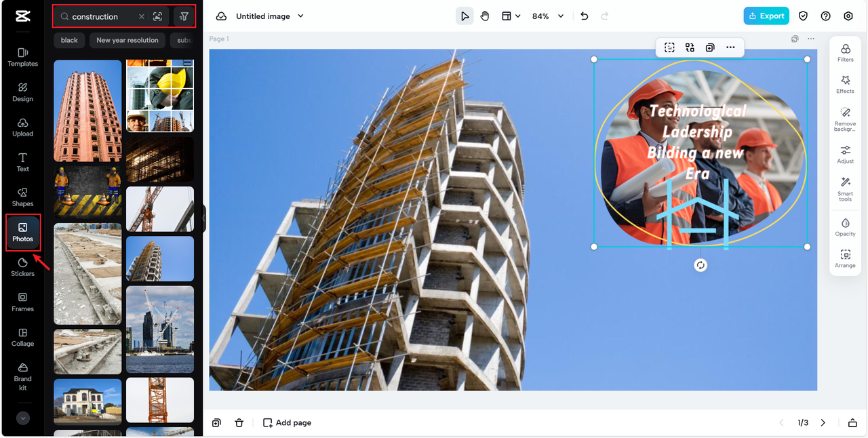The image size is (868, 438).
Task: Open the Photos panel
Action: point(22,233)
